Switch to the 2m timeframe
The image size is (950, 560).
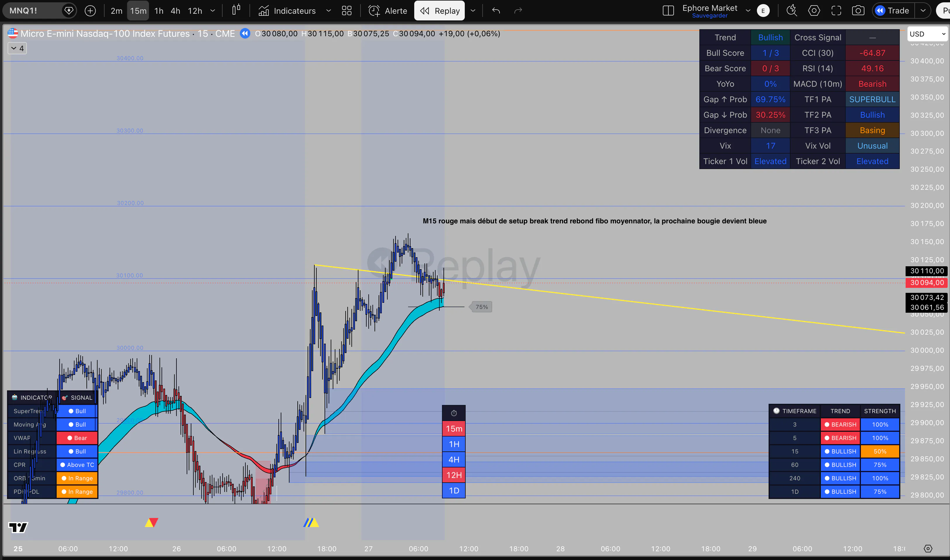pyautogui.click(x=116, y=11)
